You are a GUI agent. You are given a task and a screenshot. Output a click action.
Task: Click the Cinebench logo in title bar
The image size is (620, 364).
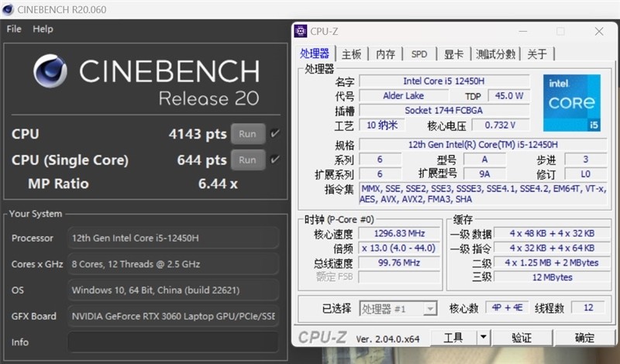(8, 9)
